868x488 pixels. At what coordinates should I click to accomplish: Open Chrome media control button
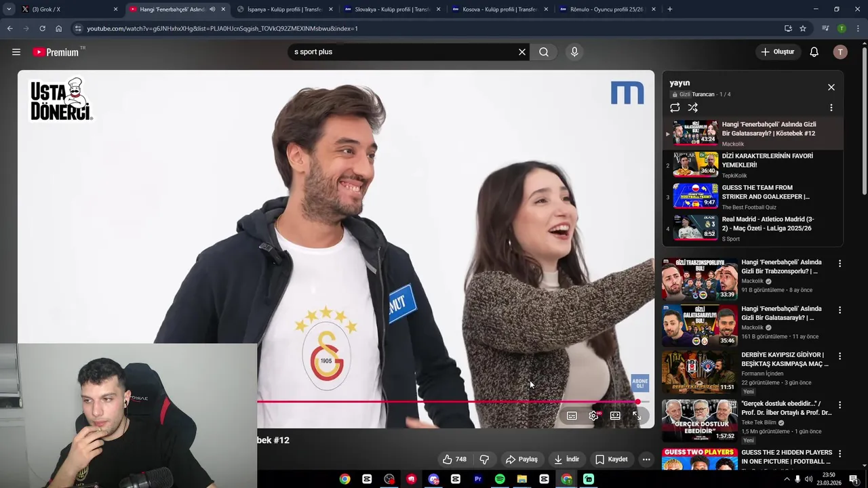(x=825, y=28)
